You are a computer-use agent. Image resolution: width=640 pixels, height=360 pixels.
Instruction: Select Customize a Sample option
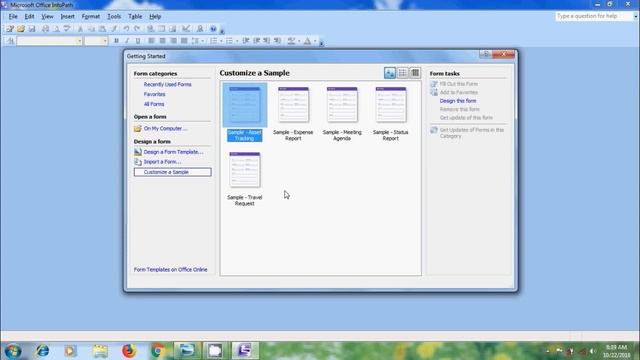pyautogui.click(x=172, y=172)
